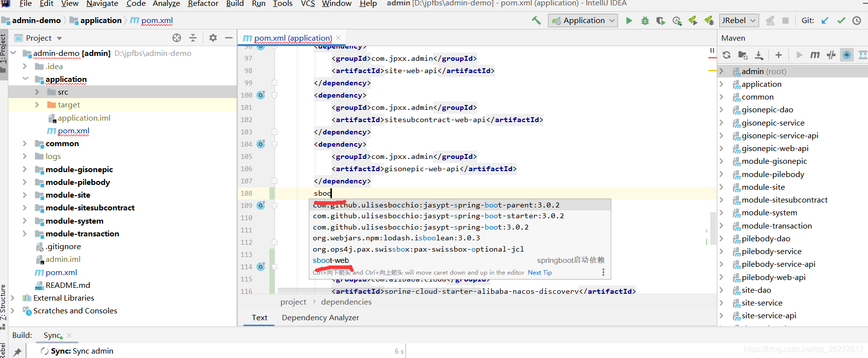Show Git history clock icon

click(x=857, y=21)
